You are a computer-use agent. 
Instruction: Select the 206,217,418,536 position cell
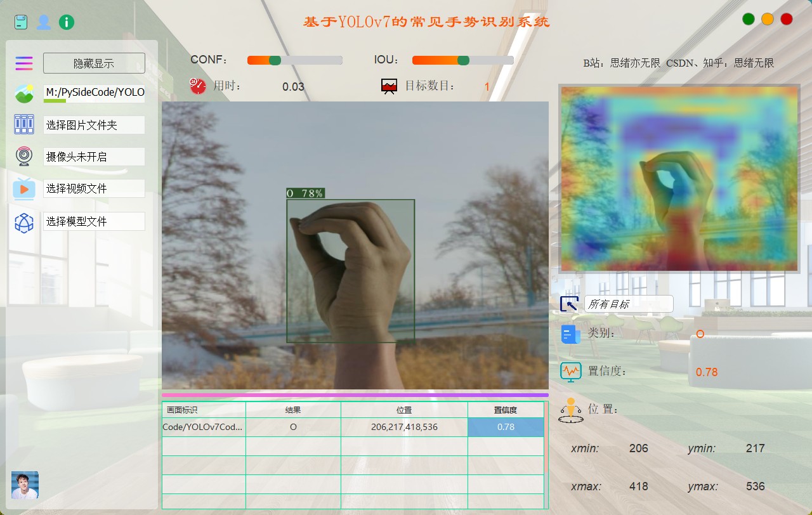click(x=404, y=427)
